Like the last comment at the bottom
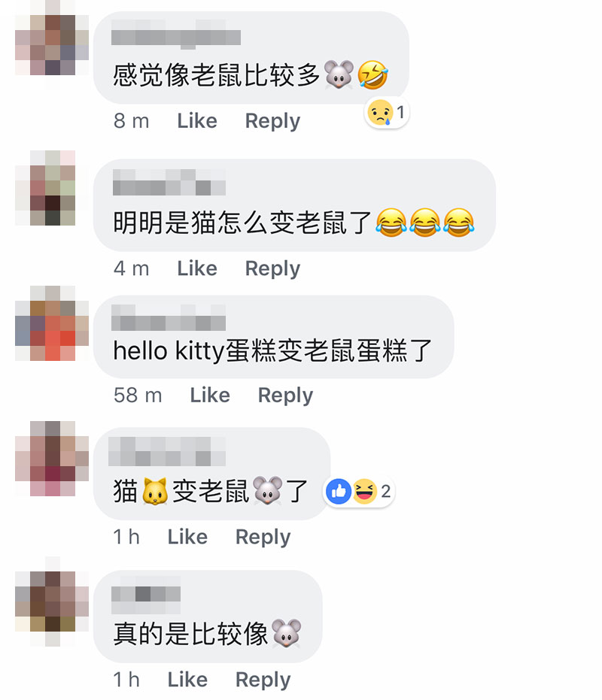This screenshot has width=602, height=700. (187, 680)
